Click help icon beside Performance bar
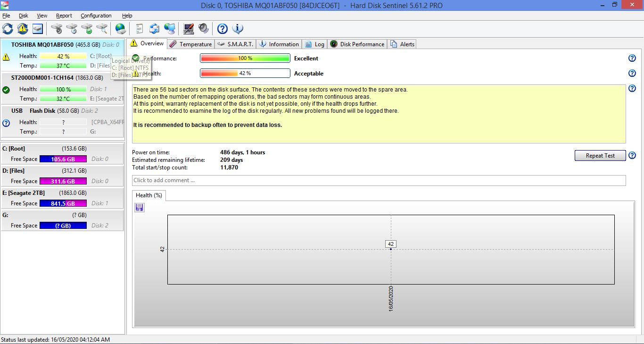Image resolution: width=644 pixels, height=344 pixels. point(632,59)
